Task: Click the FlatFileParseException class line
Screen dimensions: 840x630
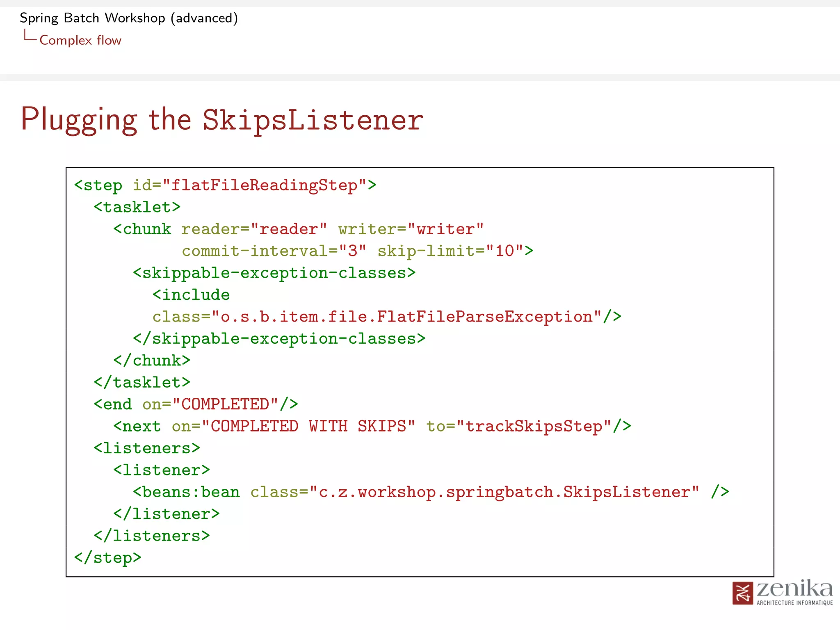Action: pos(387,317)
